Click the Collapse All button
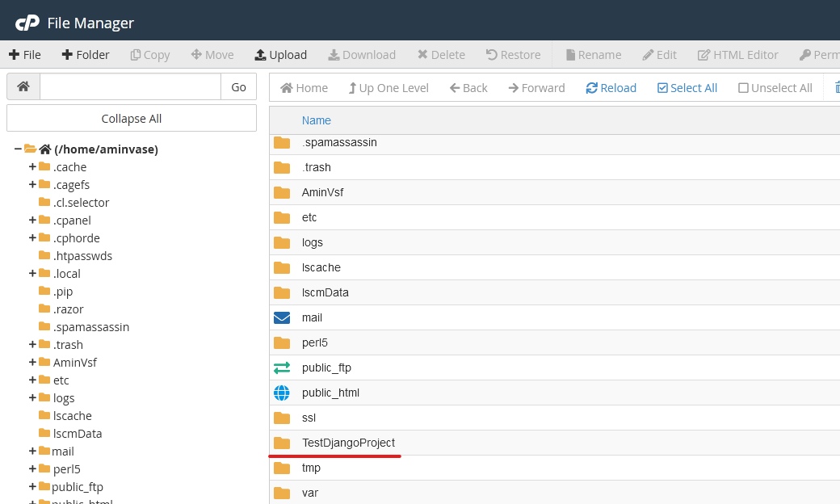The height and width of the screenshot is (504, 840). click(x=132, y=119)
